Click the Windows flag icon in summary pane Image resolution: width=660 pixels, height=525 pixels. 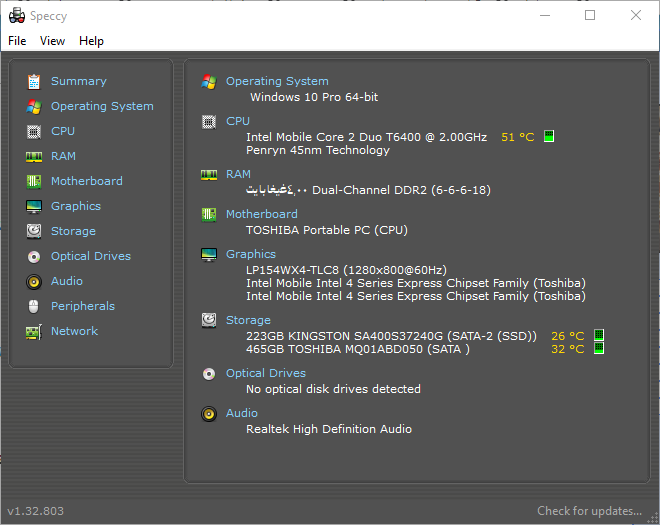point(209,82)
